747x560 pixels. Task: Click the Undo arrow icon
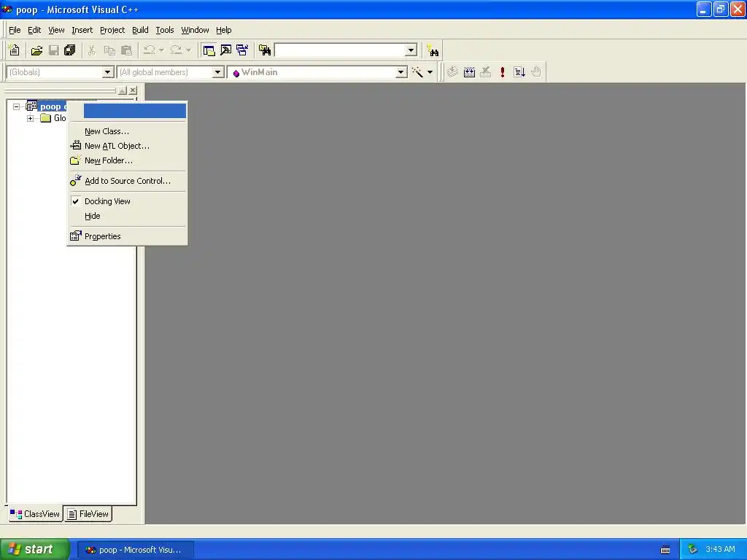(149, 50)
